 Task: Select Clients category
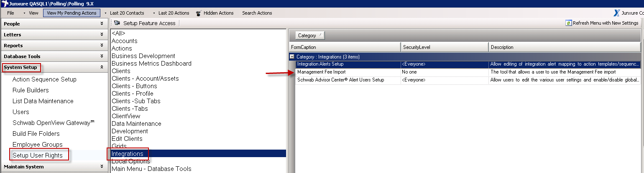pyautogui.click(x=198, y=71)
